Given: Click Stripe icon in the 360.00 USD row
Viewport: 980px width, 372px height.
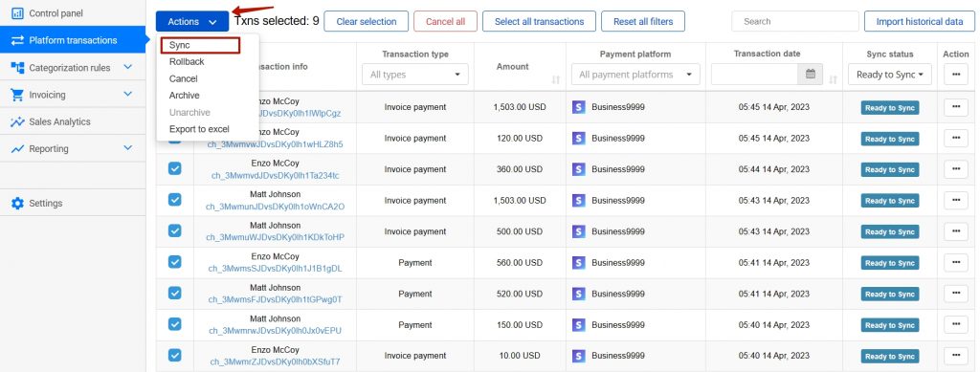Looking at the screenshot, I should pos(579,170).
